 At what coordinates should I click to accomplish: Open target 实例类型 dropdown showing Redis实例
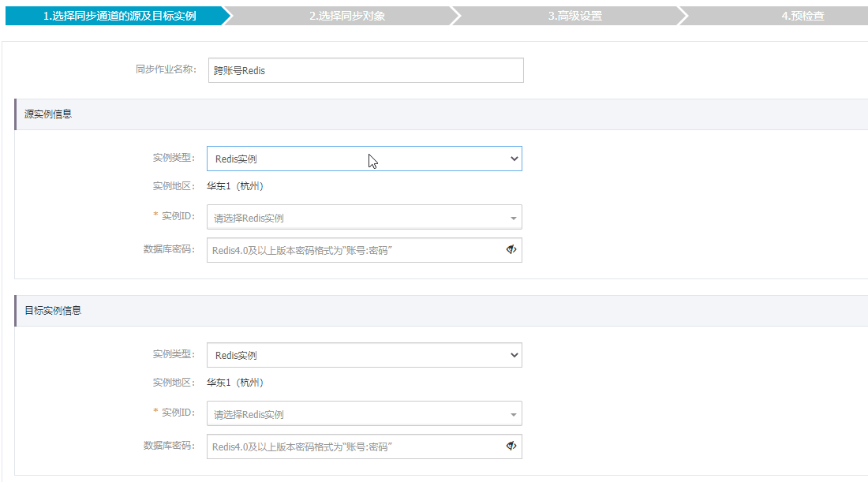point(365,355)
